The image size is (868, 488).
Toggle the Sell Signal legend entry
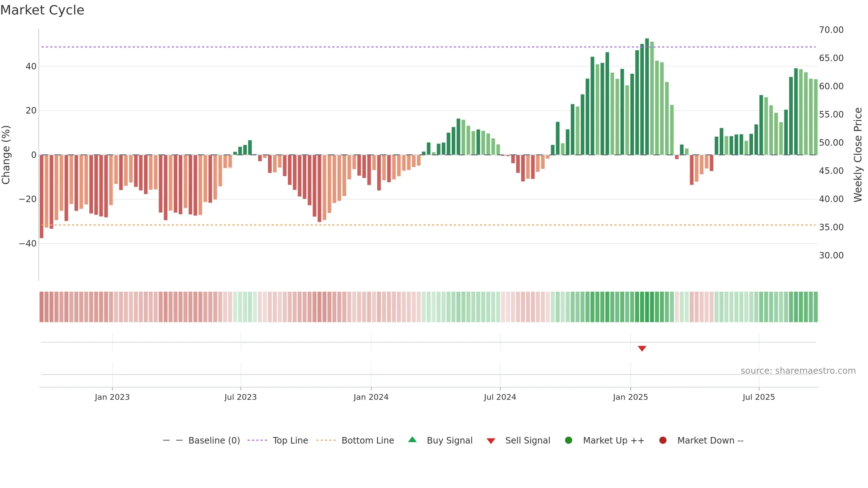pyautogui.click(x=518, y=440)
